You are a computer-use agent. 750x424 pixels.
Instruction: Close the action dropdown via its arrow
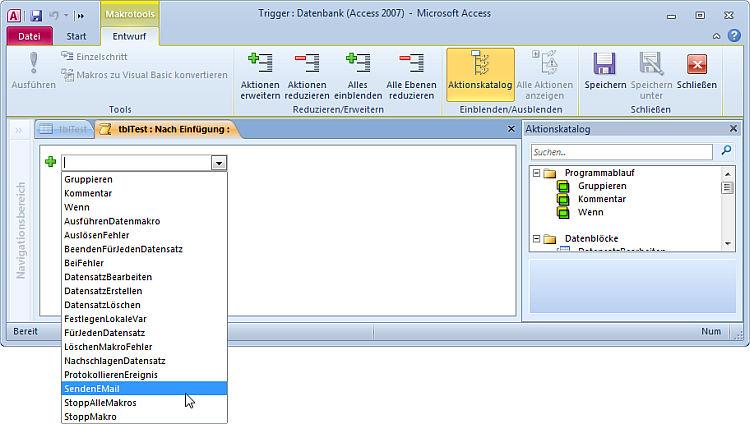tap(219, 162)
